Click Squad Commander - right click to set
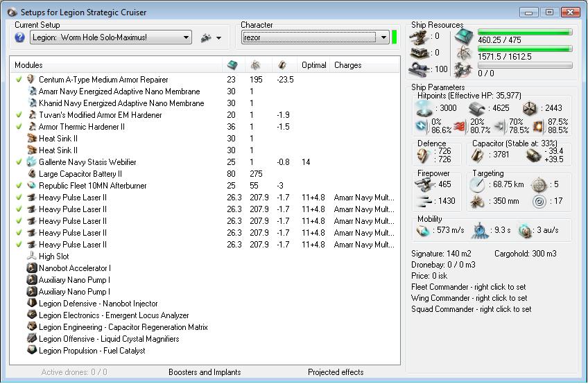The width and height of the screenshot is (588, 384). pyautogui.click(x=471, y=309)
